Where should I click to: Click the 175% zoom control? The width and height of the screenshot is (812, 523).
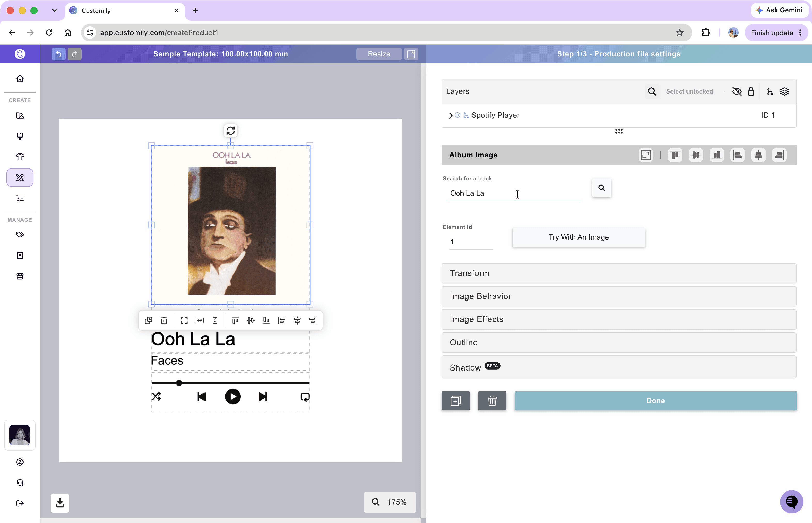coord(390,502)
